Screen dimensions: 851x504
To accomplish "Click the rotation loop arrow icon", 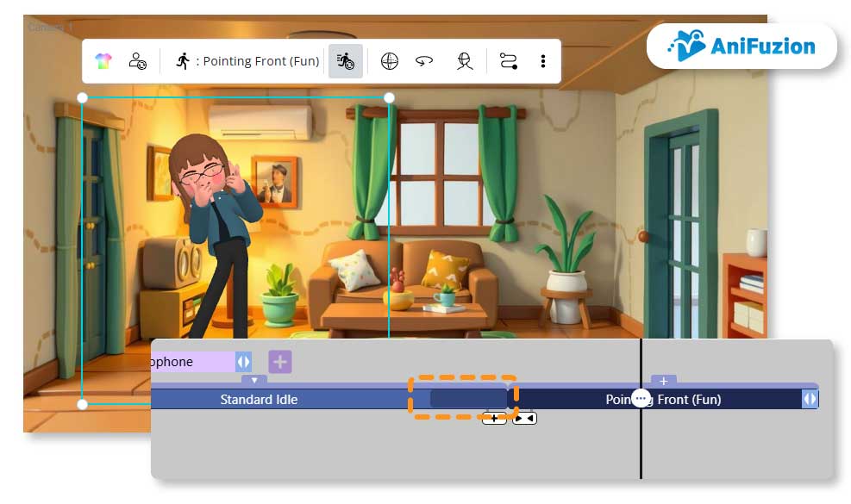I will (x=424, y=61).
